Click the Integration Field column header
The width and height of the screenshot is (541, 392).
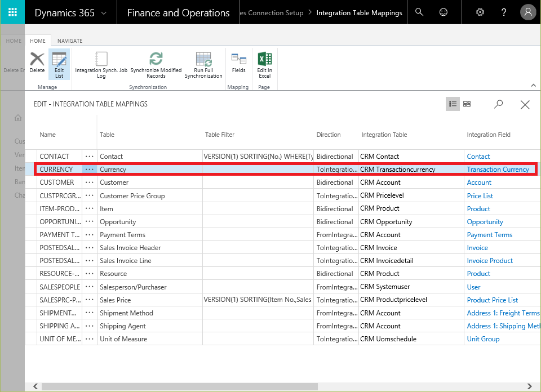tap(488, 135)
